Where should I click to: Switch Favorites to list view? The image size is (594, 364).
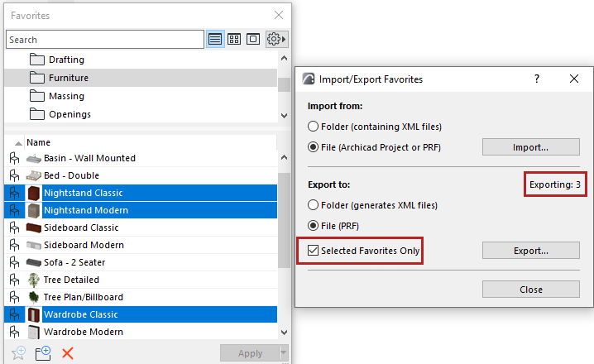pyautogui.click(x=215, y=39)
